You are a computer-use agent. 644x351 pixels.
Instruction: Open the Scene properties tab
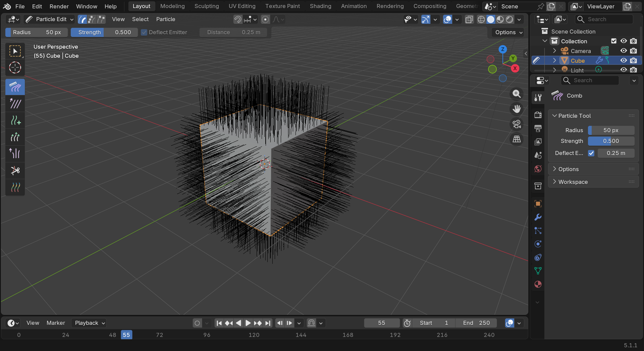[x=538, y=155]
